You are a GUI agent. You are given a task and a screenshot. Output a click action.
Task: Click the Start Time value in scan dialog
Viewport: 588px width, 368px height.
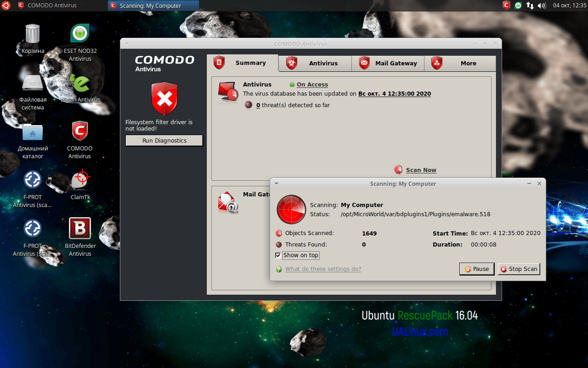[x=506, y=233]
